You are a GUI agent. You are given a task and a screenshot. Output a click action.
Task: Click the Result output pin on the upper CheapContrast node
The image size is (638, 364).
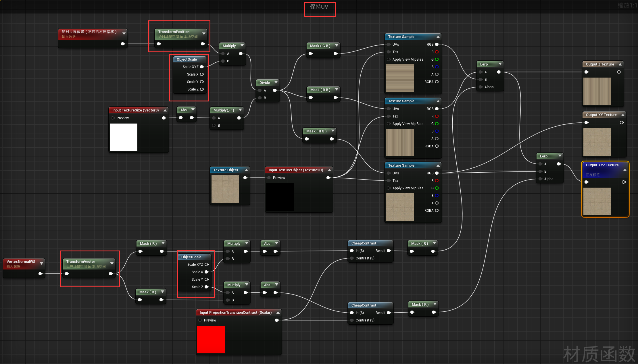tap(389, 251)
